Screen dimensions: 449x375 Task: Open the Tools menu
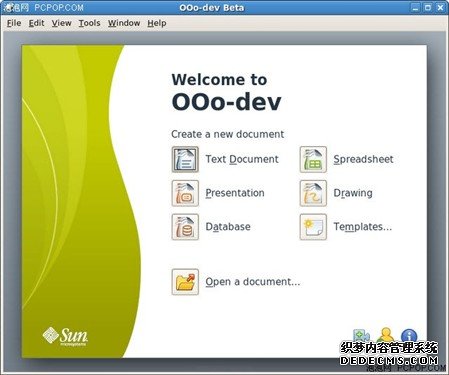[x=89, y=23]
